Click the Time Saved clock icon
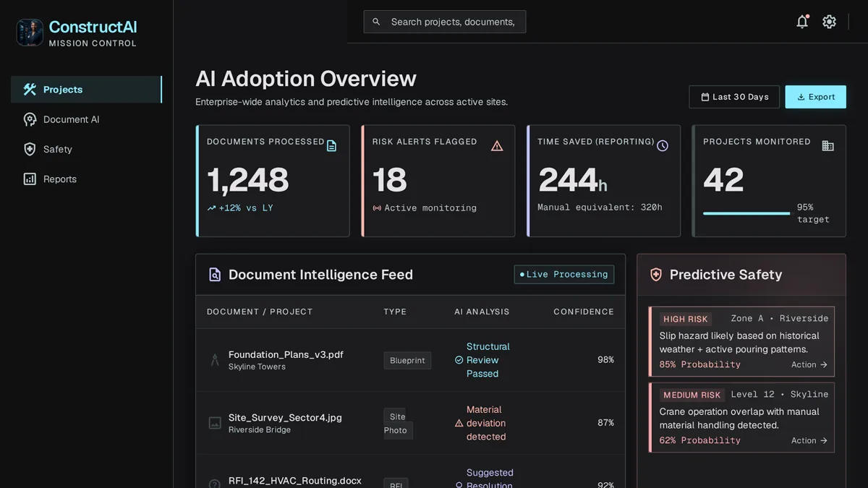Viewport: 868px width, 488px height. tap(663, 146)
